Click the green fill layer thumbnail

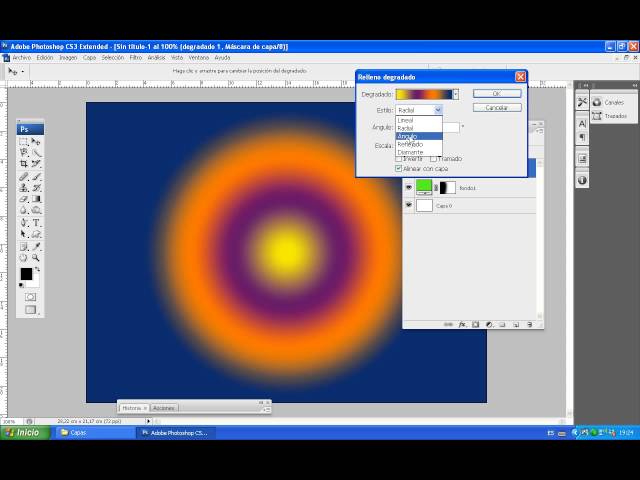(424, 188)
